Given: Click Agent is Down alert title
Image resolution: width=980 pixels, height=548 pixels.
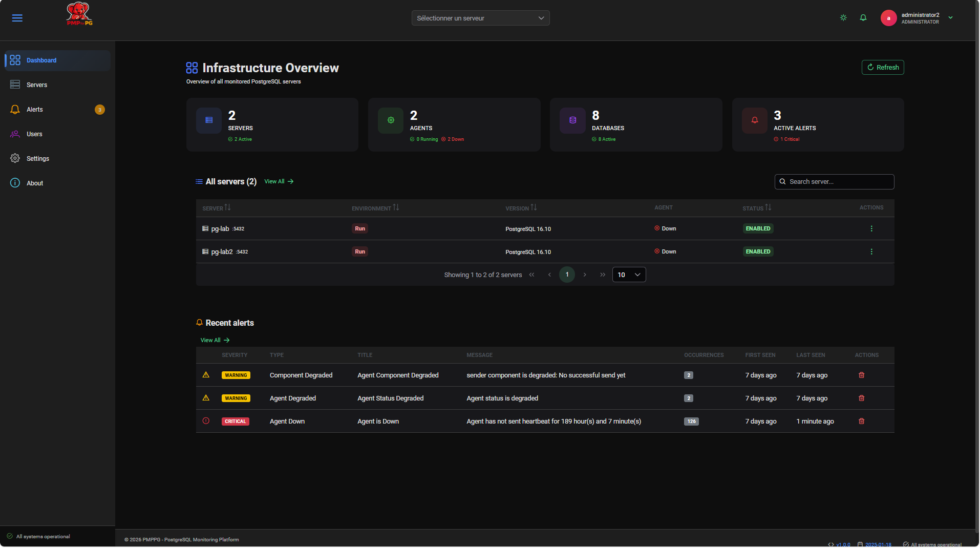Looking at the screenshot, I should (x=378, y=421).
